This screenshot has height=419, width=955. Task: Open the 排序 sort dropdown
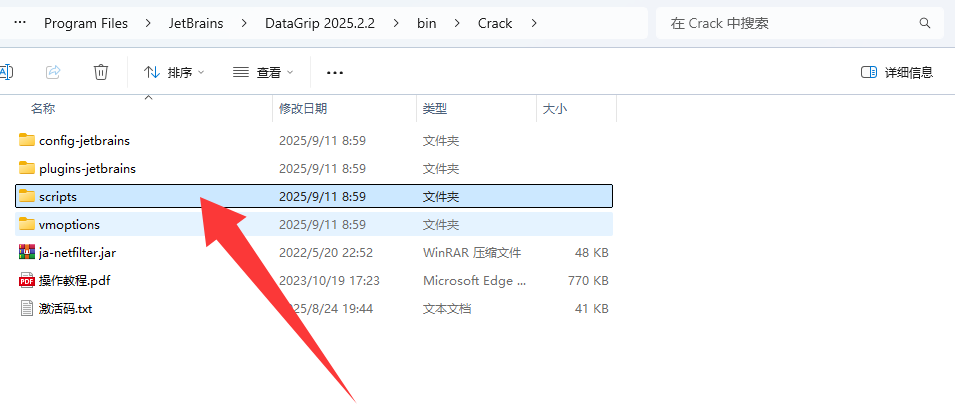tap(174, 72)
